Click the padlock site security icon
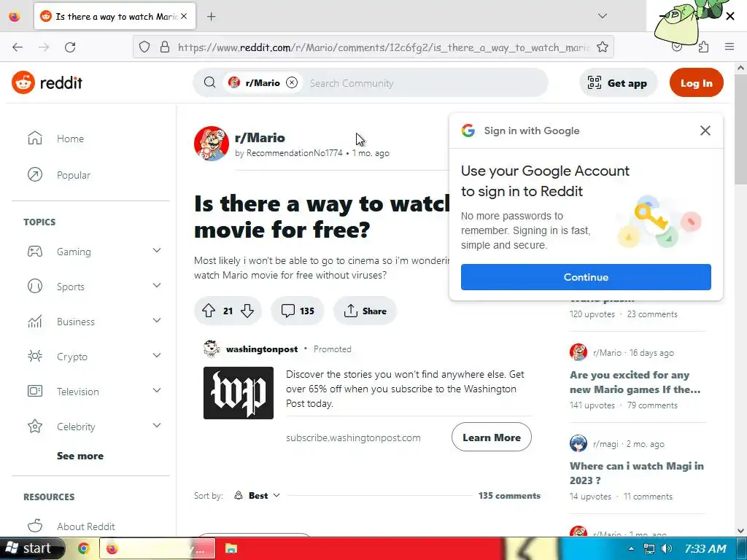Screen dimensions: 747x560 click(165, 47)
